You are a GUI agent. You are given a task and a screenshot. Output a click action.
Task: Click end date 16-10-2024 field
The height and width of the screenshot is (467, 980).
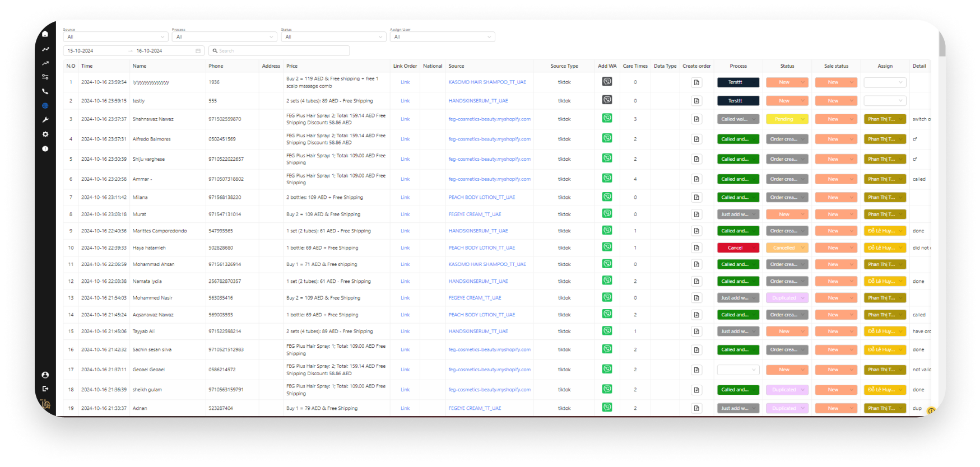164,51
